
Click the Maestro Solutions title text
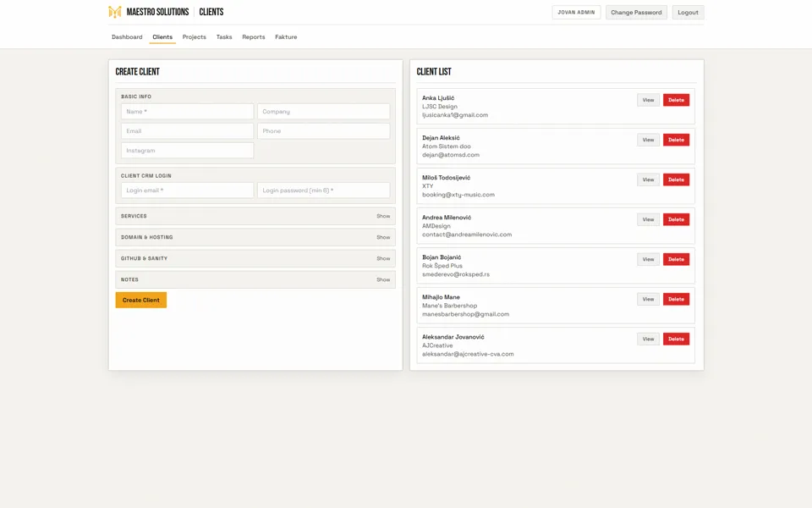(x=157, y=12)
